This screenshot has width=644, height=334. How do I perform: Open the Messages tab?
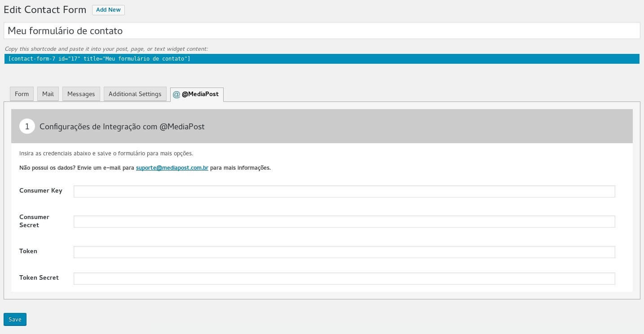(x=81, y=94)
